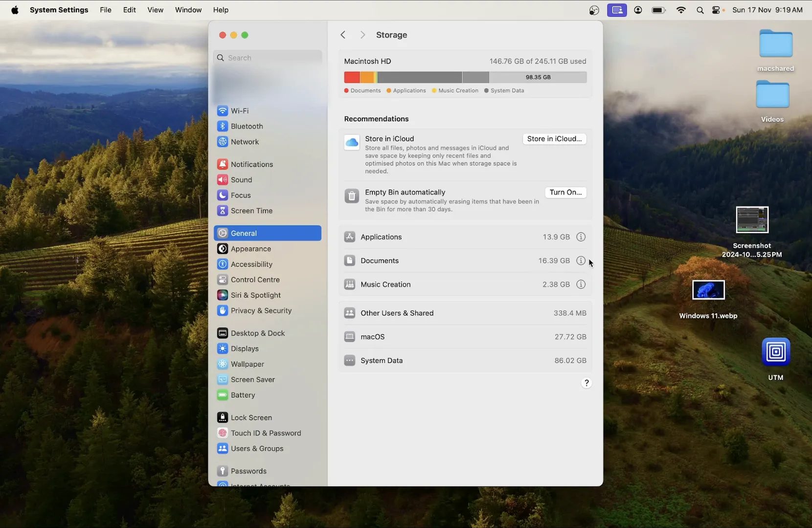Open Notifications settings
812x528 pixels.
tap(267, 164)
